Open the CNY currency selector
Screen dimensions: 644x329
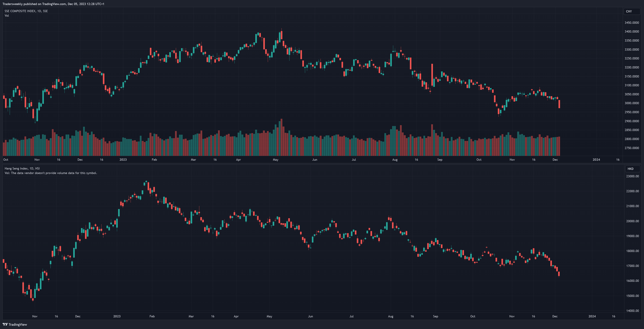(632, 11)
